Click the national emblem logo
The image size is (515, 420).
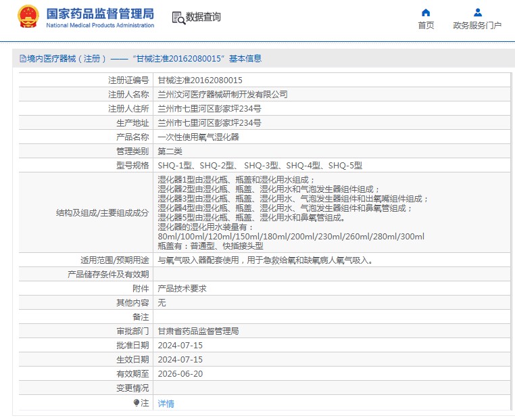point(28,16)
